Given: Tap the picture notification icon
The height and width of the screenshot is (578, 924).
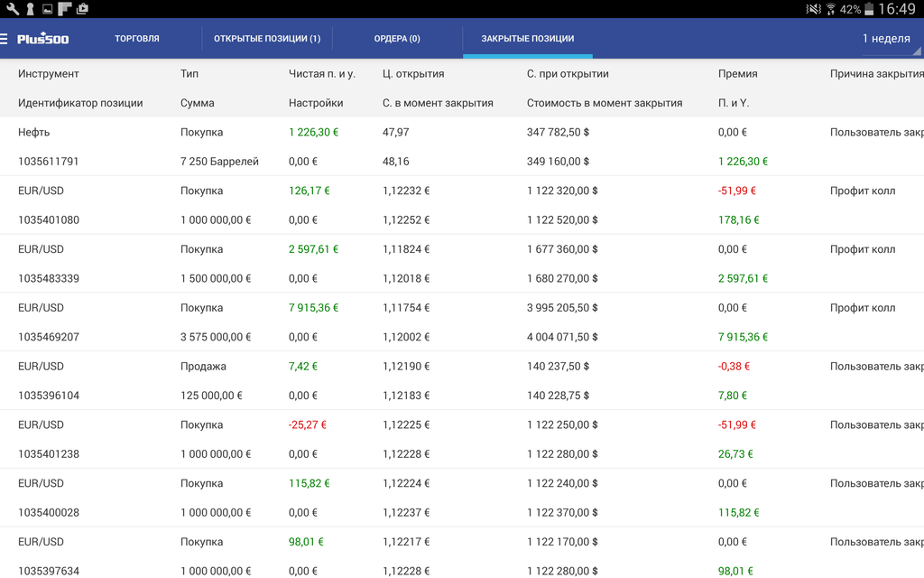Looking at the screenshot, I should coord(47,9).
